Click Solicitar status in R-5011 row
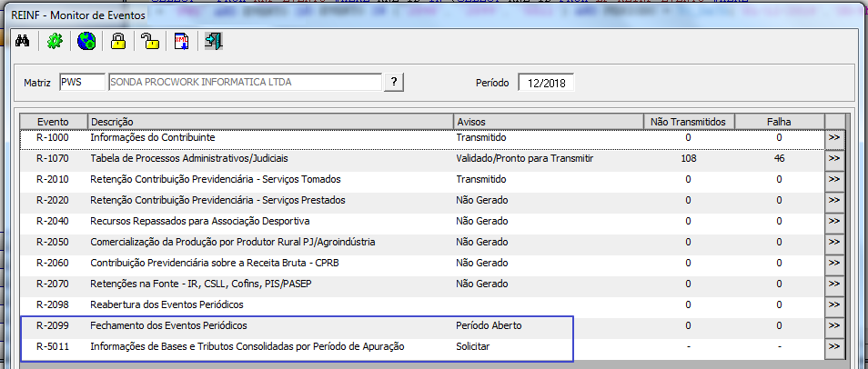 473,346
